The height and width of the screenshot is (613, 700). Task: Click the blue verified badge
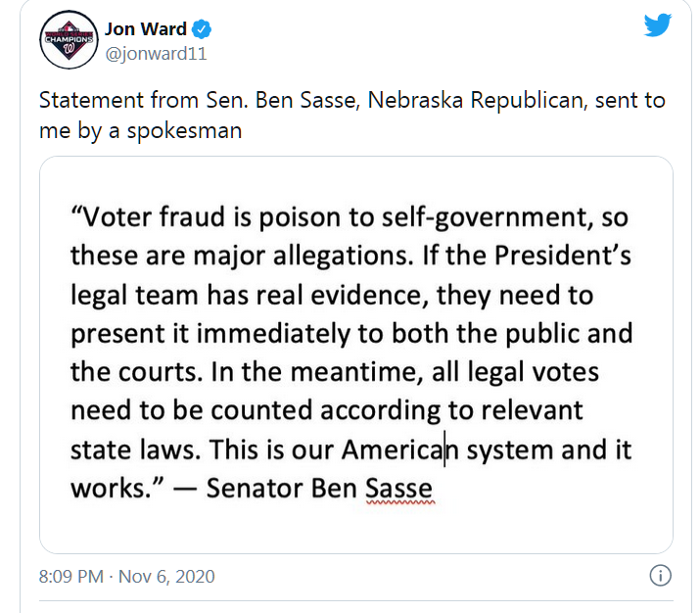[x=202, y=28]
